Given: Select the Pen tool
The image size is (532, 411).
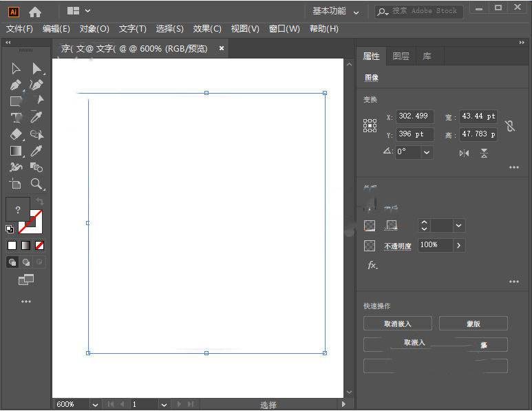Looking at the screenshot, I should coord(16,85).
